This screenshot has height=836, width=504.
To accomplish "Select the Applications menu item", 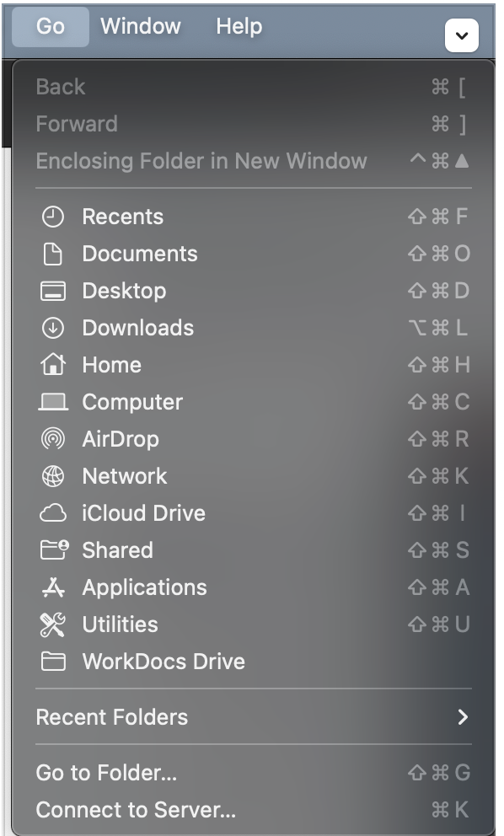I will [x=254, y=587].
